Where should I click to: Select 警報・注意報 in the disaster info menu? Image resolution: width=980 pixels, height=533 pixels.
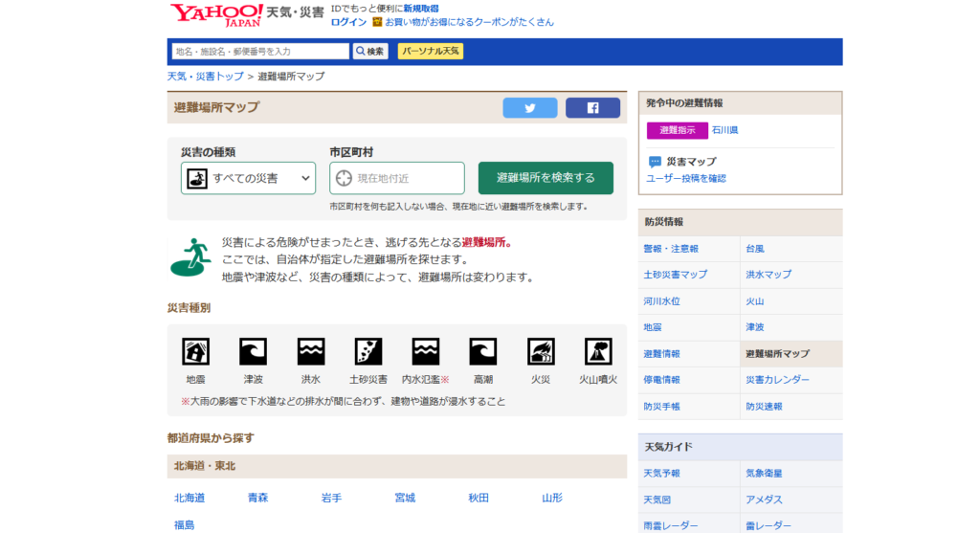pyautogui.click(x=671, y=249)
